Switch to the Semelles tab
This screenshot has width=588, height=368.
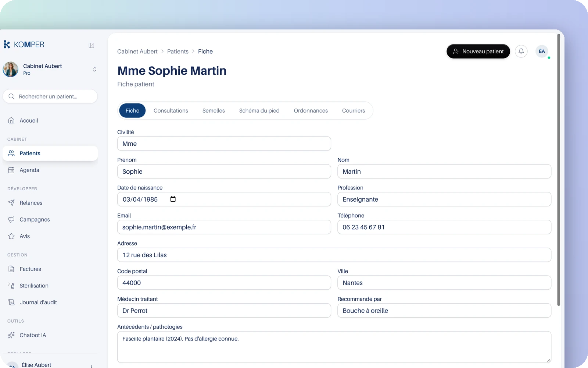[x=214, y=110]
